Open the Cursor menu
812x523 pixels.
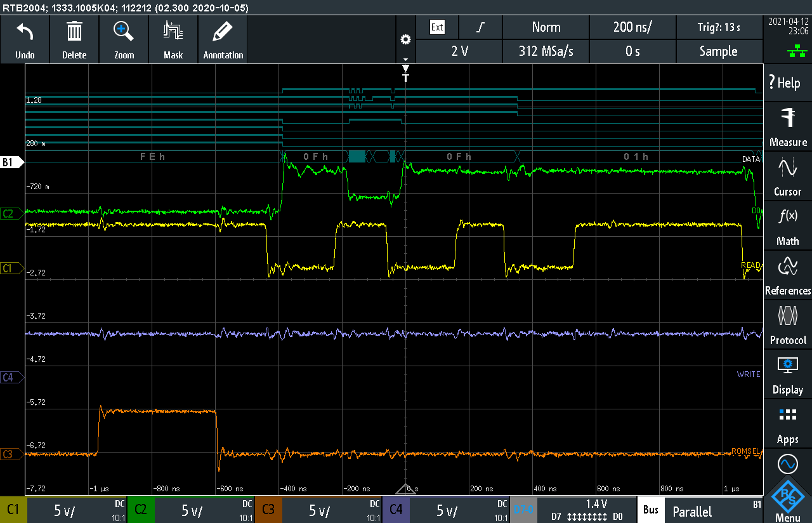click(x=788, y=176)
